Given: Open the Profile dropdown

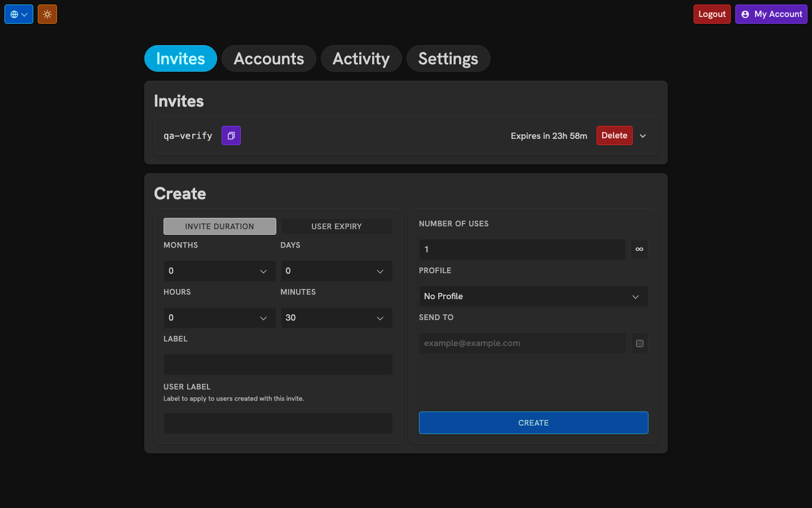Looking at the screenshot, I should click(533, 296).
